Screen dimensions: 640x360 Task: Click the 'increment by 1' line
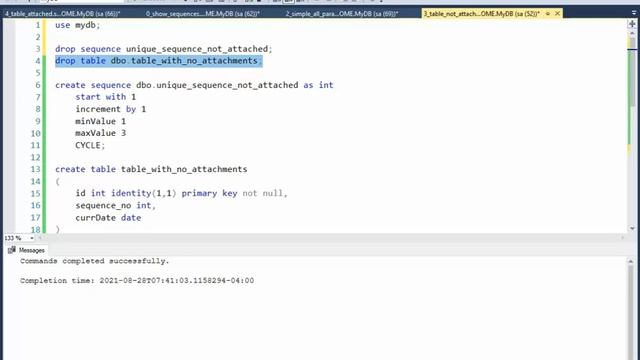(x=111, y=109)
